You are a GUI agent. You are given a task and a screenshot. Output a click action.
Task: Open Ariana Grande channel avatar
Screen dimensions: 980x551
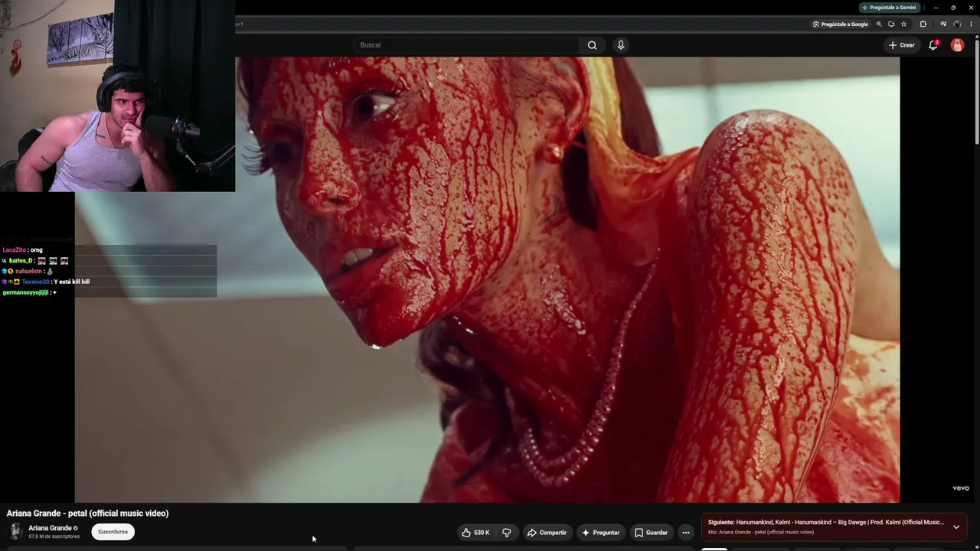pyautogui.click(x=15, y=532)
